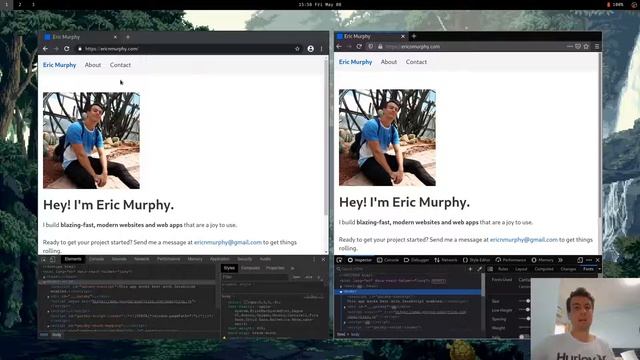Bookmark the page with the Chrome star icon
This screenshot has width=640, height=360.
[297, 49]
